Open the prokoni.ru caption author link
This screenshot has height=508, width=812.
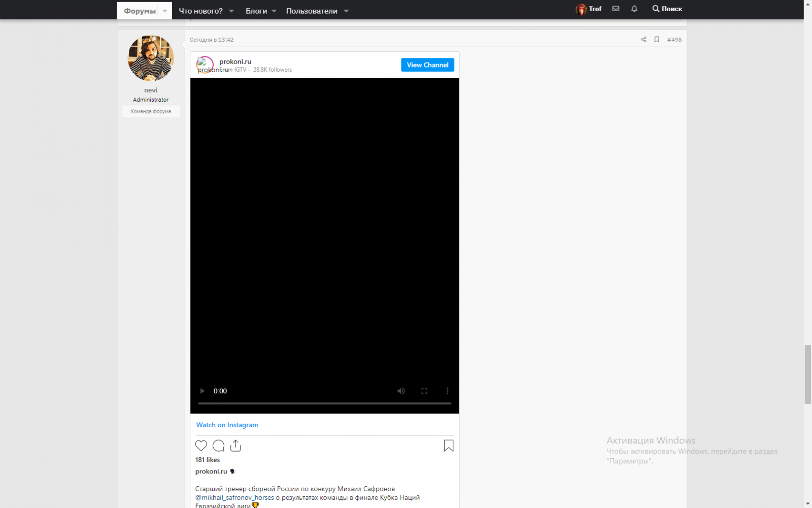(x=211, y=471)
